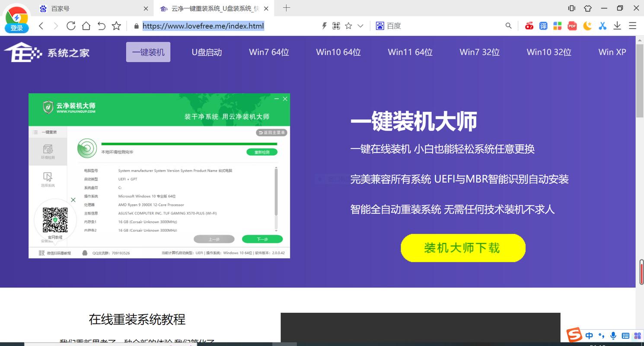Click the lightning speed-mode icon
The image size is (644, 346).
tap(324, 26)
